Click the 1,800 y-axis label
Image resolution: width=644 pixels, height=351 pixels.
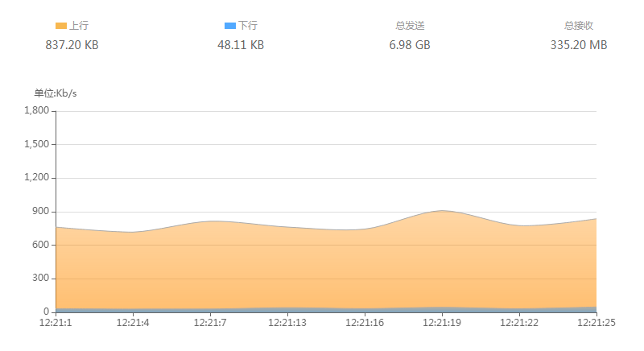[36, 110]
